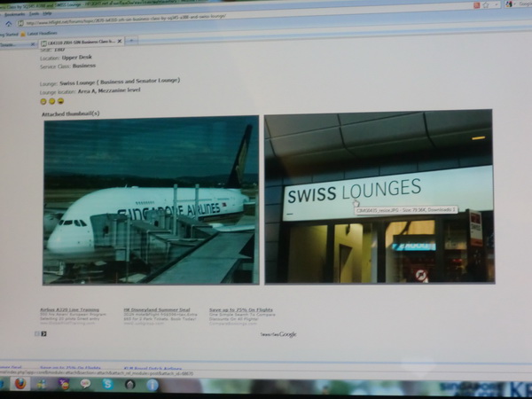Open the 'HK Disneyland Summer Deal' ad link
Image resolution: width=532 pixels, height=399 pixels.
point(157,309)
